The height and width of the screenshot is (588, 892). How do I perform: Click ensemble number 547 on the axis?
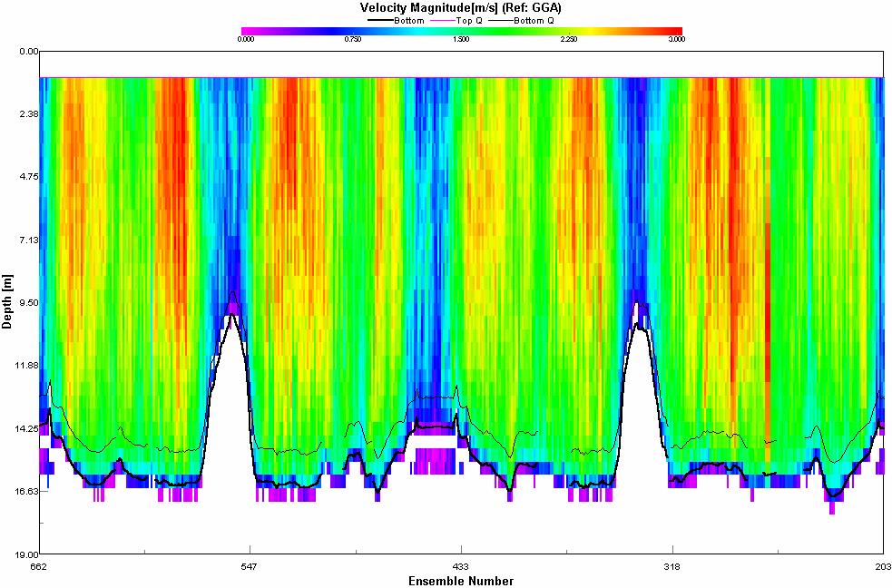[x=250, y=566]
